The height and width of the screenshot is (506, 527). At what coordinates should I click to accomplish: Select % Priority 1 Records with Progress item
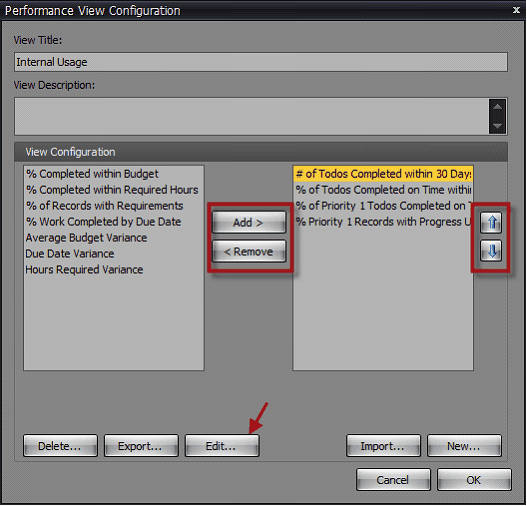click(383, 222)
